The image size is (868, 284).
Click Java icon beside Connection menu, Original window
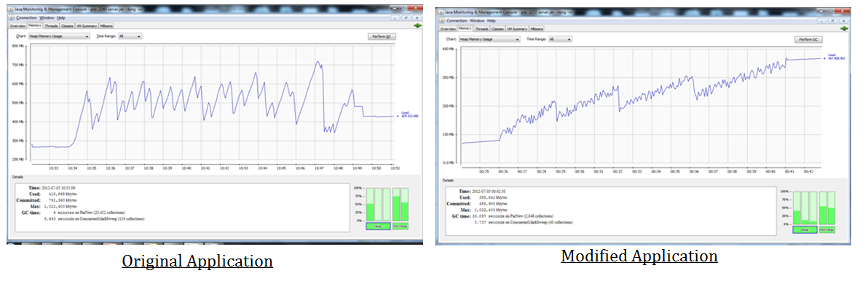pos(12,17)
